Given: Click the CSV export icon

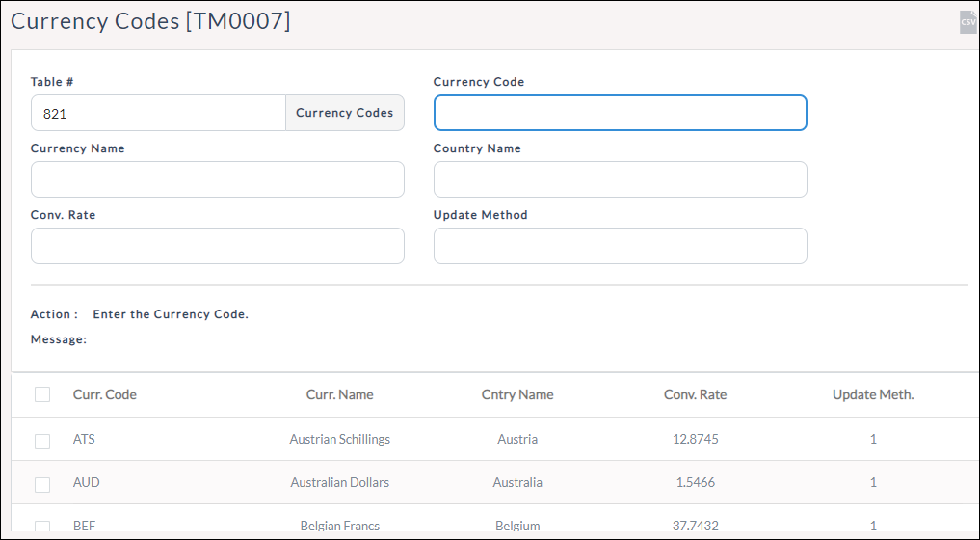Looking at the screenshot, I should 967,22.
